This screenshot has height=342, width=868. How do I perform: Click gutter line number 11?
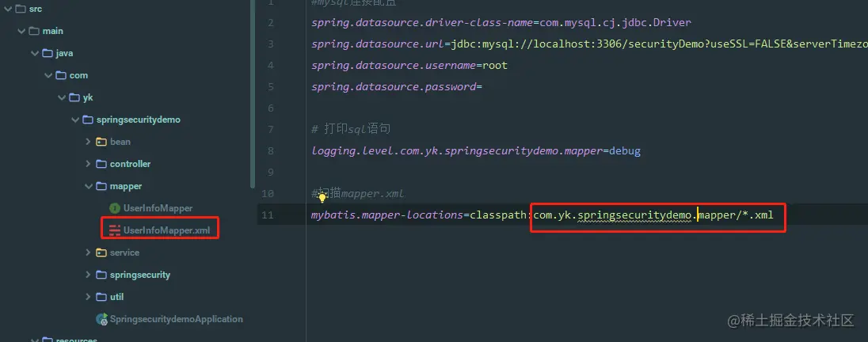pyautogui.click(x=268, y=215)
